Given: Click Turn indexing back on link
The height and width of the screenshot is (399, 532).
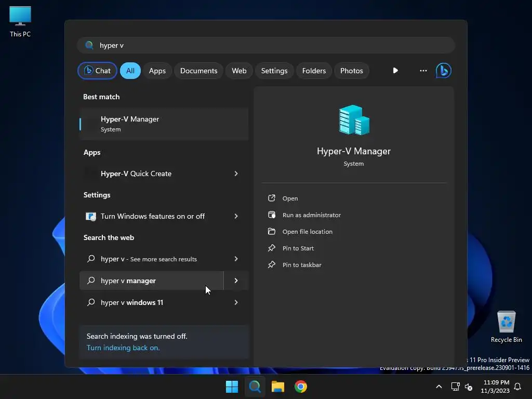Looking at the screenshot, I should tap(123, 348).
